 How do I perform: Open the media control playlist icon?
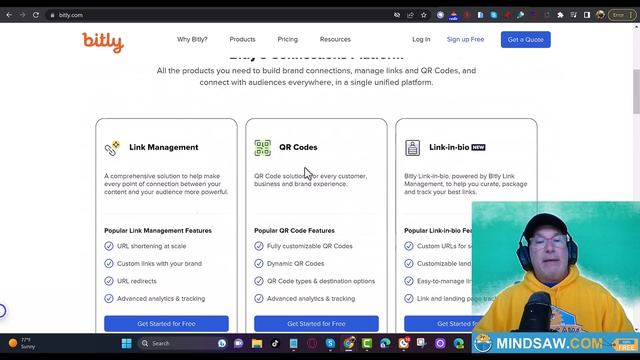click(573, 15)
